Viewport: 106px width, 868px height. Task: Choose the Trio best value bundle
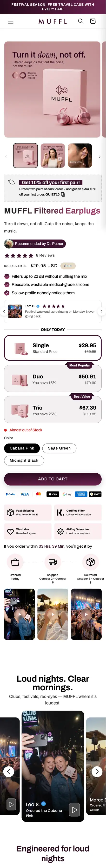click(53, 410)
